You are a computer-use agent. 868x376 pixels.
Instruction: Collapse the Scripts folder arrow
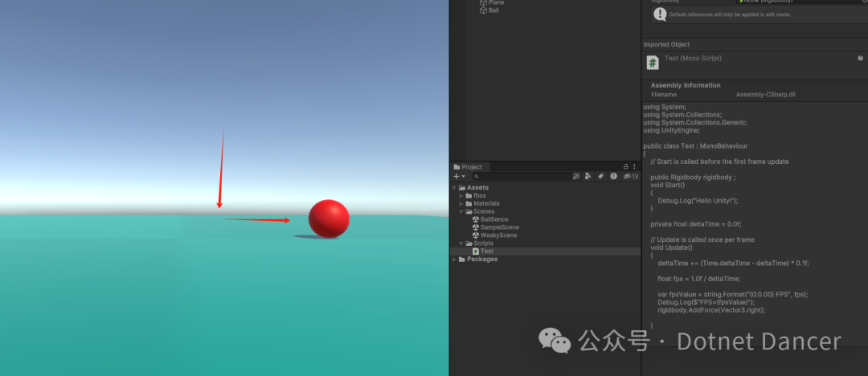(x=461, y=243)
